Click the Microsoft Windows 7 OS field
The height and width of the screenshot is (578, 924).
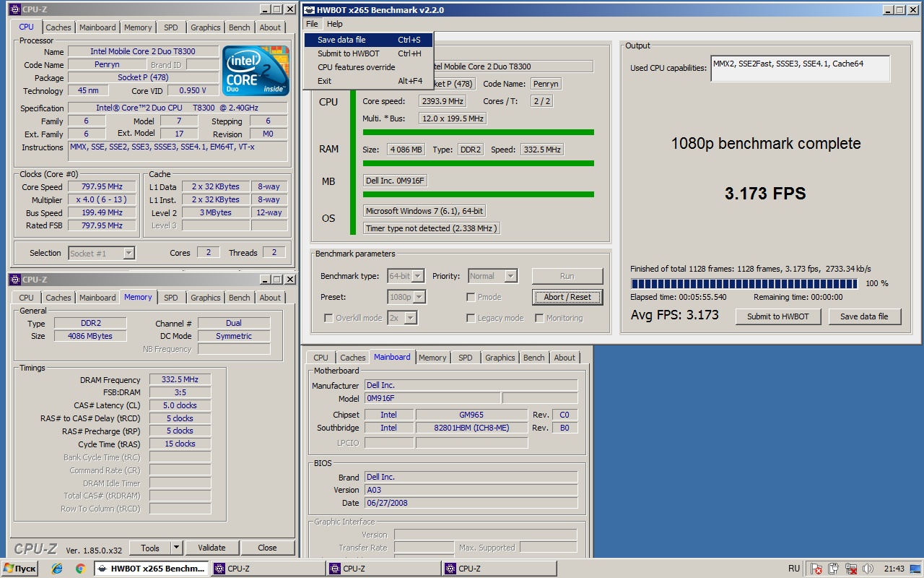424,211
